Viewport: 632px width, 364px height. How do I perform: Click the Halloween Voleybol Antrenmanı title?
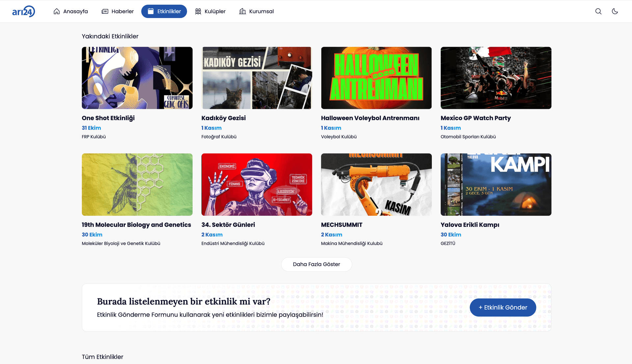pyautogui.click(x=370, y=118)
